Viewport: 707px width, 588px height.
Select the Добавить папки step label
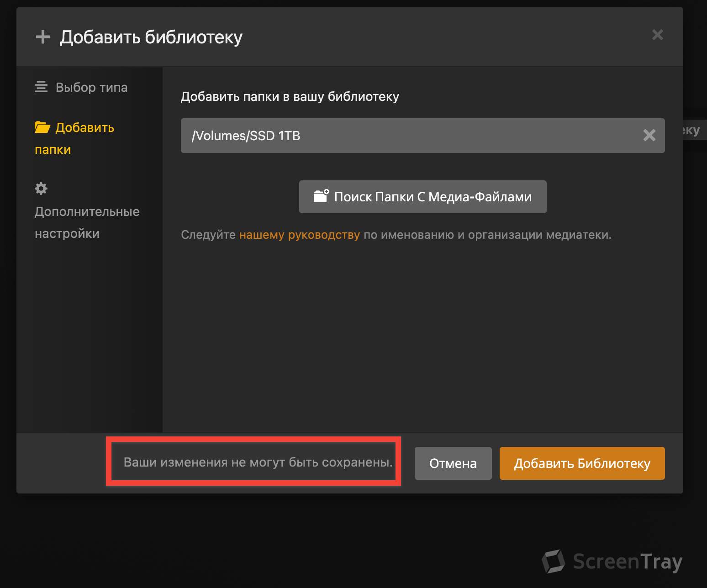[84, 128]
